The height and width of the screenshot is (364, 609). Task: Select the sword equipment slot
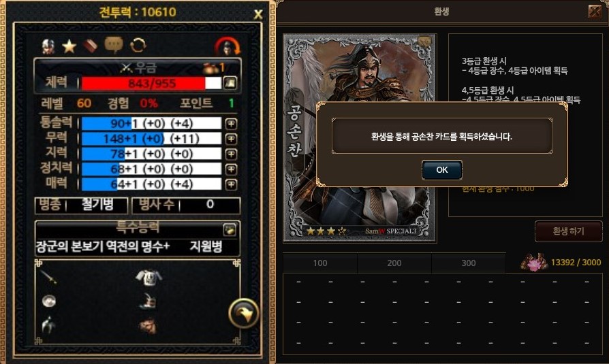click(x=49, y=277)
